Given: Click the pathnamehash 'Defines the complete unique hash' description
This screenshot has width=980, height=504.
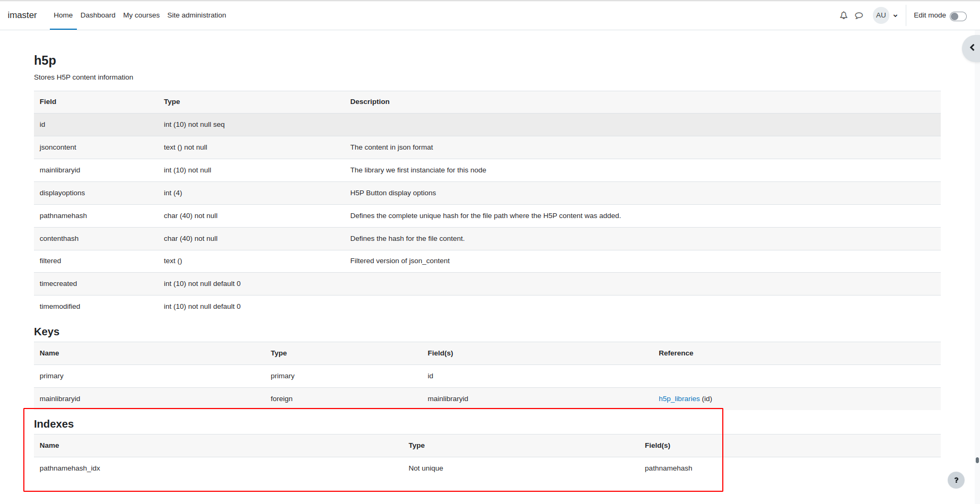Looking at the screenshot, I should pos(485,216).
